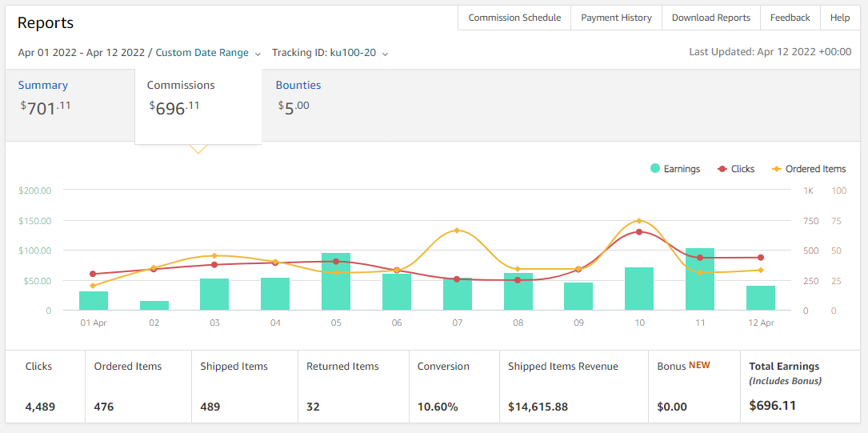The width and height of the screenshot is (868, 433).
Task: Select the 06 April earnings bar
Action: click(397, 292)
